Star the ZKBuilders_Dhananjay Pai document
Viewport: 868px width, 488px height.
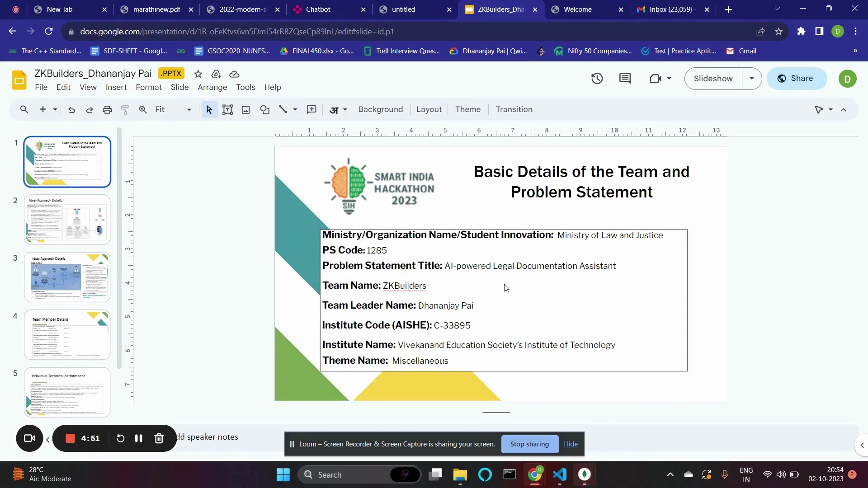click(198, 74)
